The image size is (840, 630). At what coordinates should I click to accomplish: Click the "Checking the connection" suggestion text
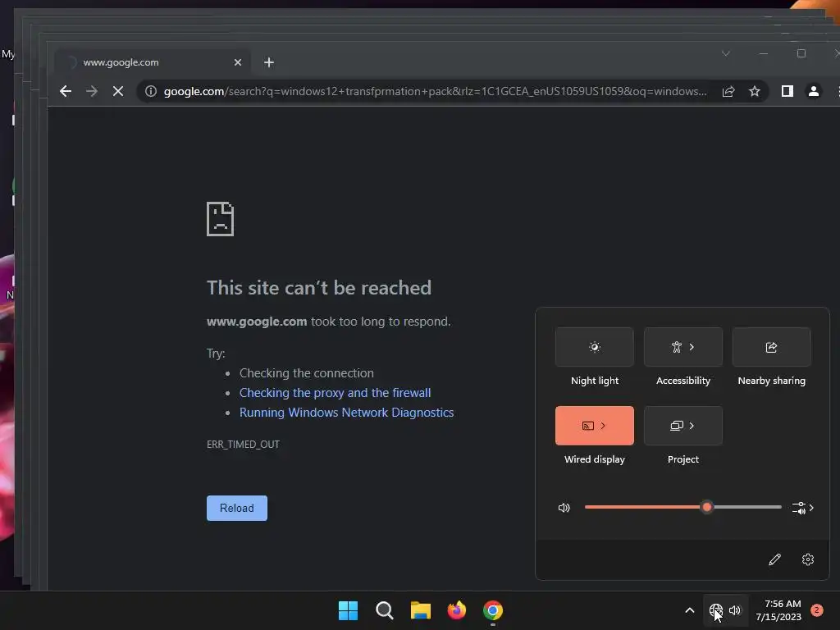pos(307,373)
